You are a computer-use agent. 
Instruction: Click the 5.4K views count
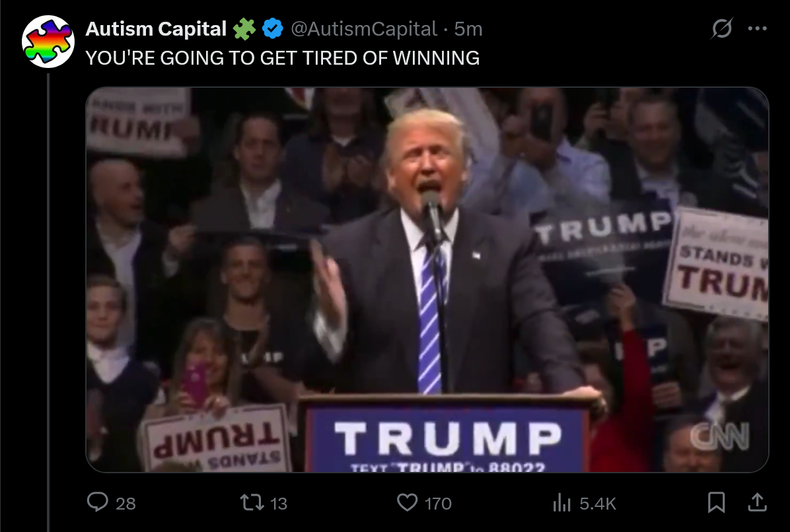click(x=598, y=504)
